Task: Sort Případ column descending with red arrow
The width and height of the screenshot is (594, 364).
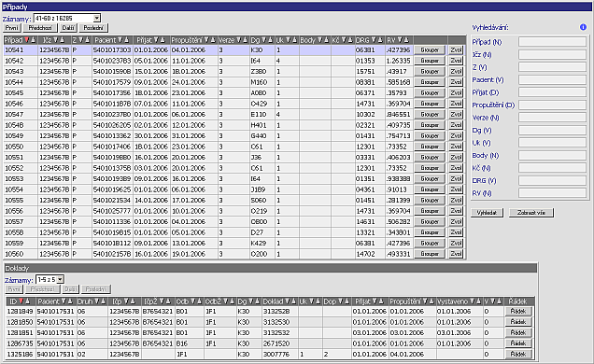Action: (x=27, y=40)
